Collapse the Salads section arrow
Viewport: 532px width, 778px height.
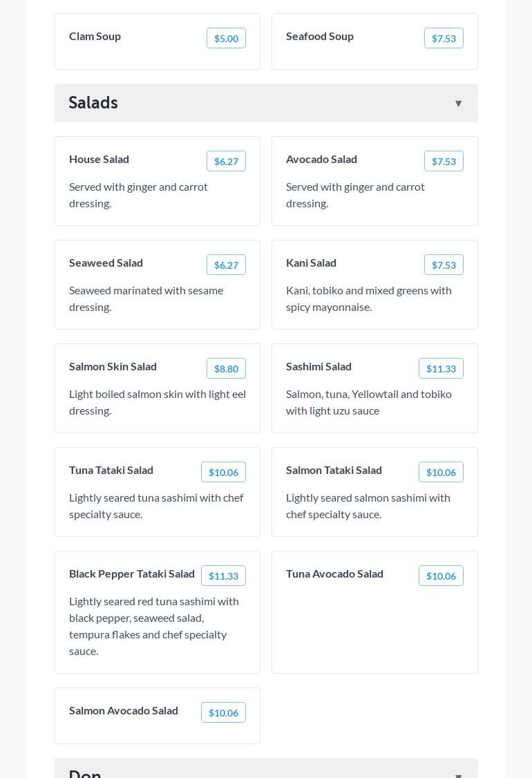click(458, 104)
